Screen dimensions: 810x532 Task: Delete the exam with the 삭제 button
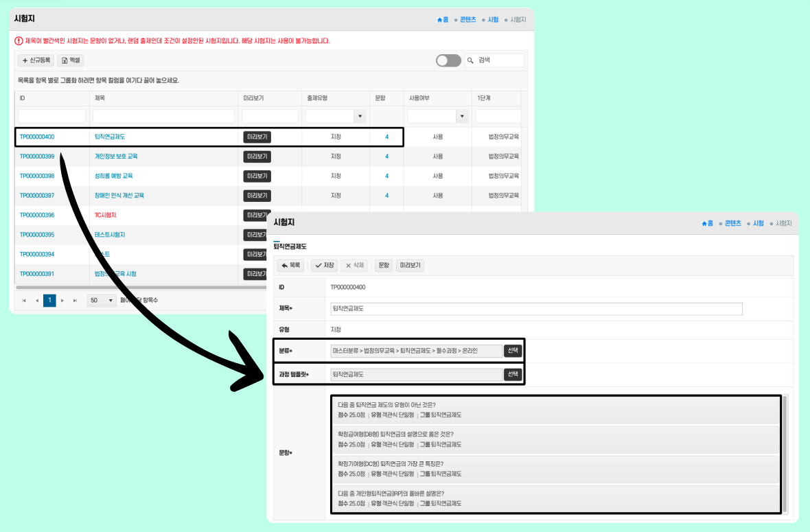[354, 265]
